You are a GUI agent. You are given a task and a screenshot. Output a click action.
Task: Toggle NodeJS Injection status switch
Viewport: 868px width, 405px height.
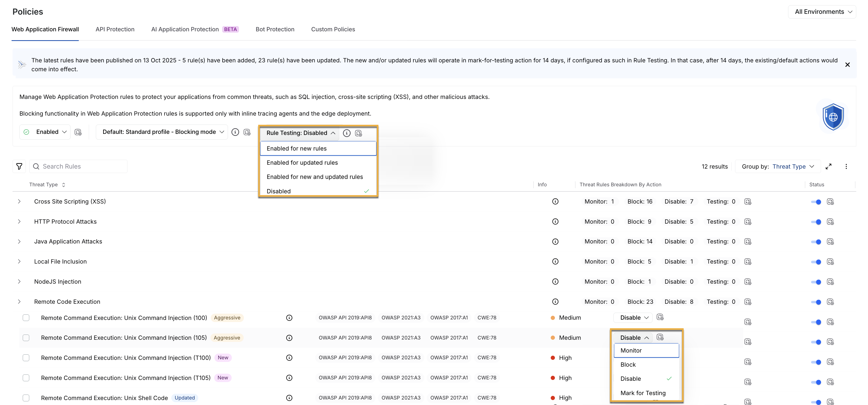(816, 282)
